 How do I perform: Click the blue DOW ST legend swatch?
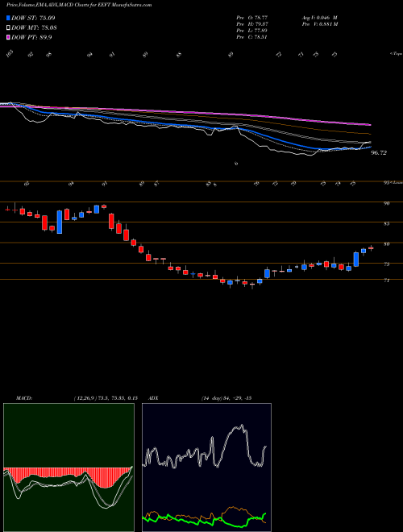tap(9, 18)
